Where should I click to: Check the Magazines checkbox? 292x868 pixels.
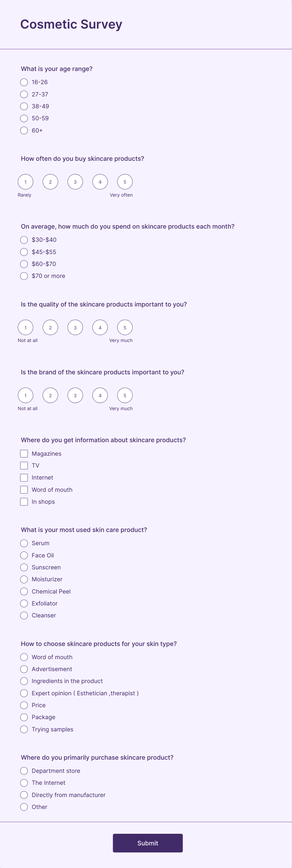[24, 453]
